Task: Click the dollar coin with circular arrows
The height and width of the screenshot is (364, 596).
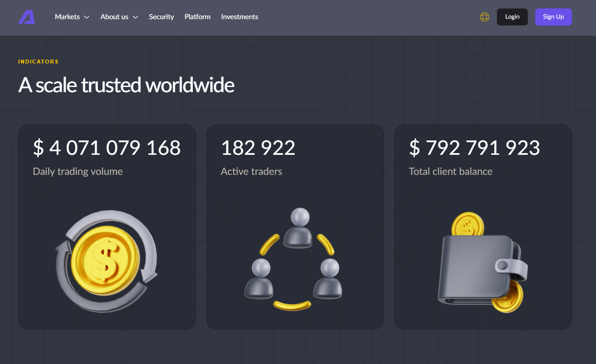Action: (x=106, y=261)
